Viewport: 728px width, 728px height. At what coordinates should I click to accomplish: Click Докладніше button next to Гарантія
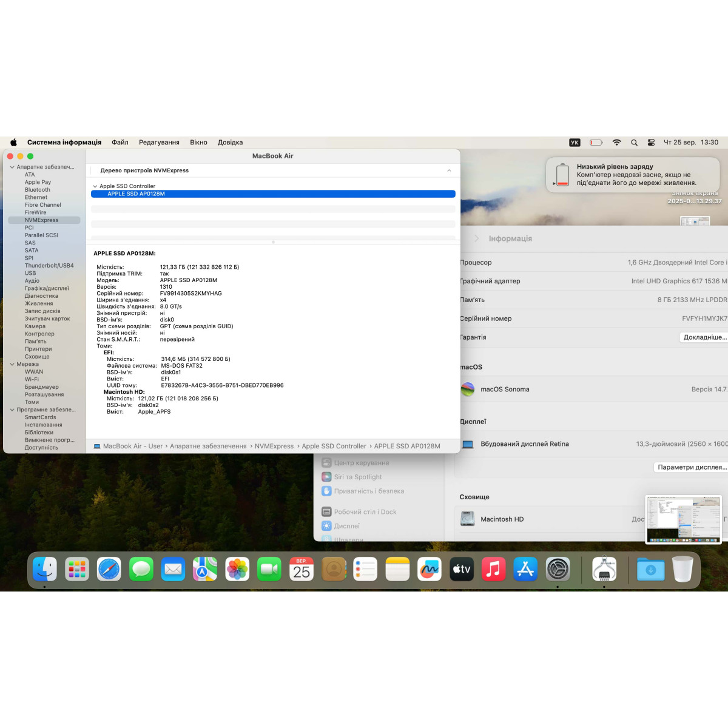(704, 337)
